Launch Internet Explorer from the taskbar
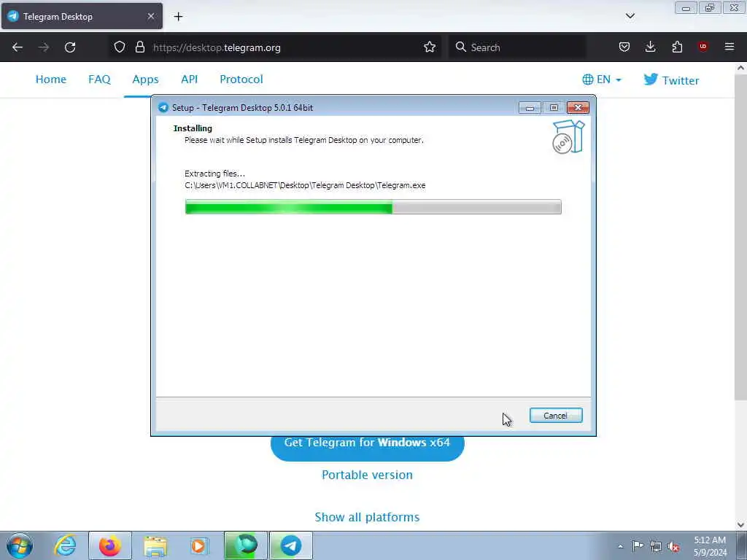Viewport: 747px width, 560px height. point(65,545)
